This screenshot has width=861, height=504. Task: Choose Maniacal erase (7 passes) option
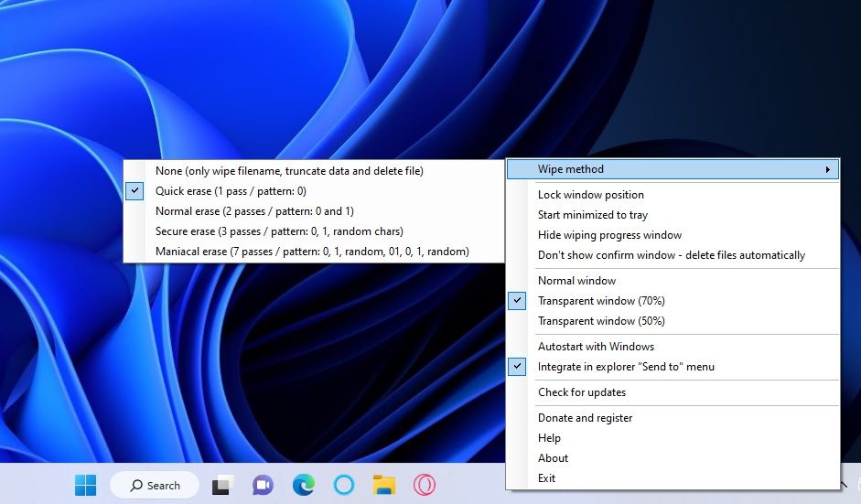[x=312, y=252]
